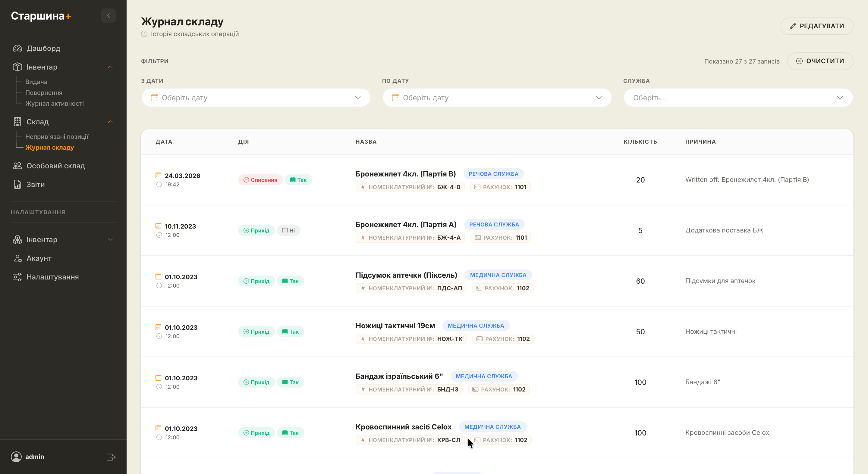
Task: Collapse the top Інвентар sidebar group
Action: [110, 67]
